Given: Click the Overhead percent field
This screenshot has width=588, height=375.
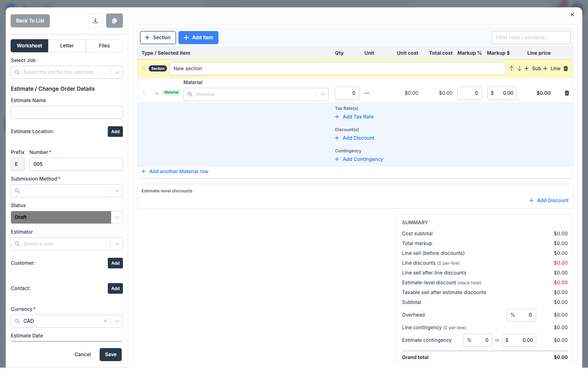Looking at the screenshot, I should click(521, 315).
